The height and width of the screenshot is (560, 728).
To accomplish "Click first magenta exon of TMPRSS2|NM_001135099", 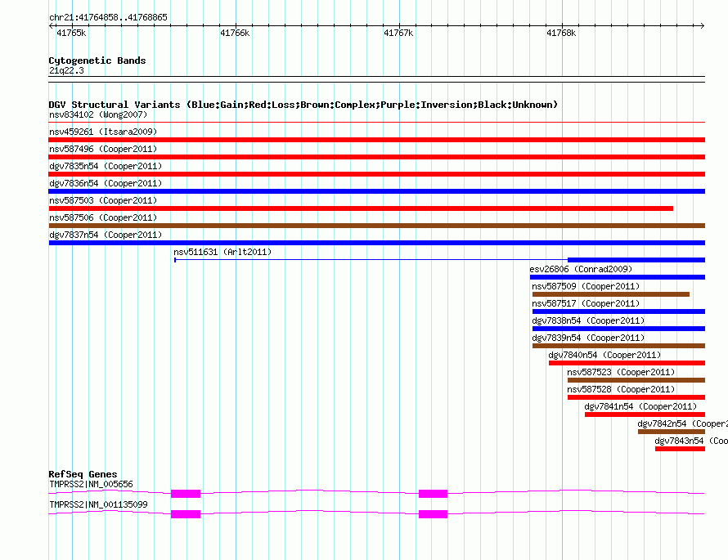I will [x=186, y=514].
